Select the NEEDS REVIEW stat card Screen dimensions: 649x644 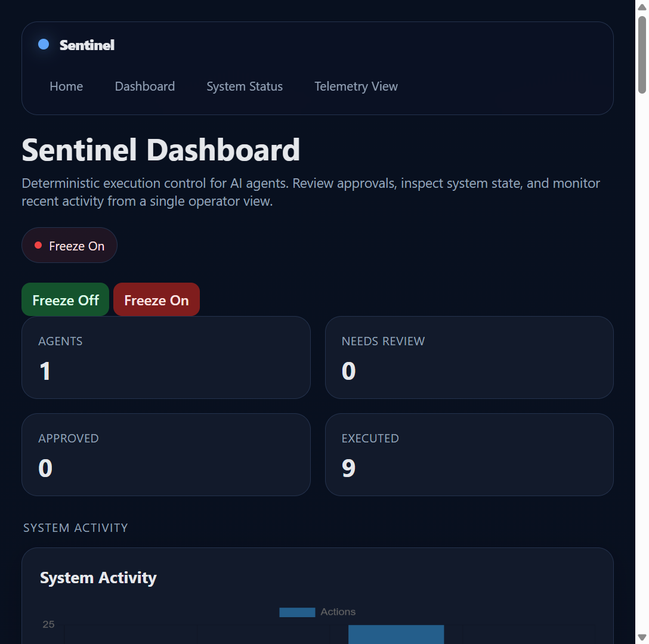click(x=469, y=357)
